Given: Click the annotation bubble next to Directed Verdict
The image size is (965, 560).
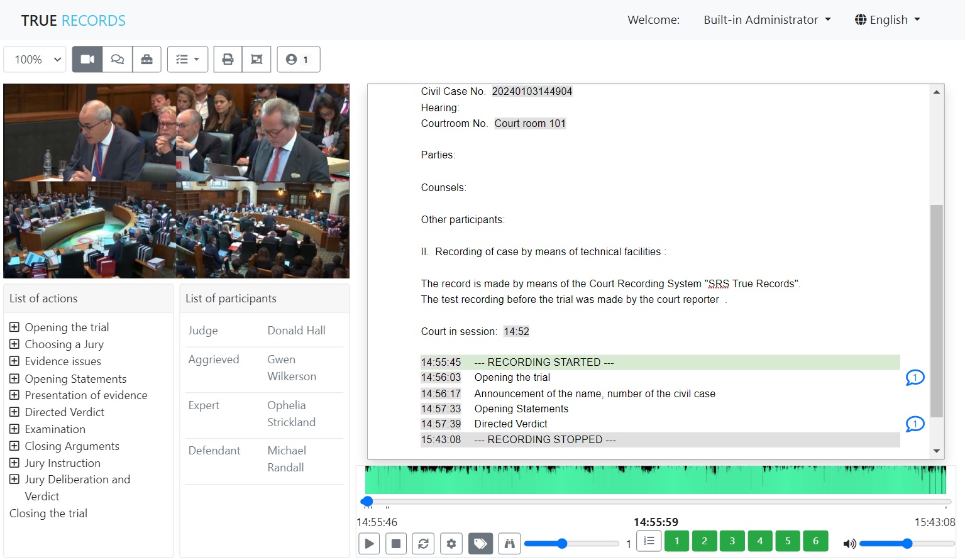Looking at the screenshot, I should (x=915, y=424).
